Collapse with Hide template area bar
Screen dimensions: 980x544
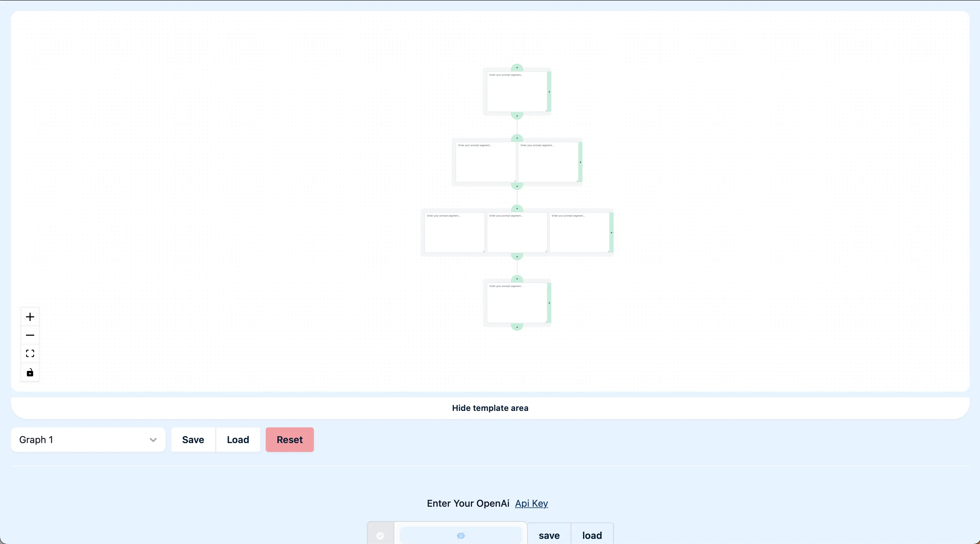(490, 408)
